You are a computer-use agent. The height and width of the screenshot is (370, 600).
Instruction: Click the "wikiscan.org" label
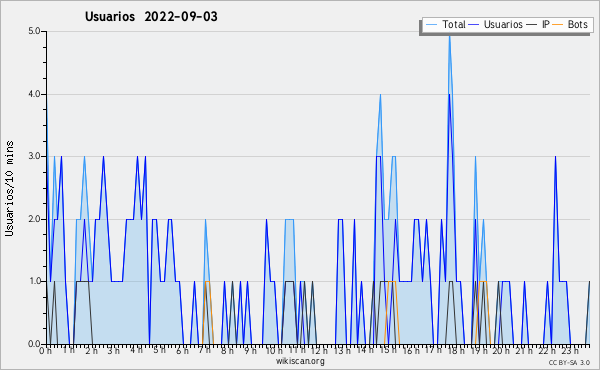(x=300, y=361)
